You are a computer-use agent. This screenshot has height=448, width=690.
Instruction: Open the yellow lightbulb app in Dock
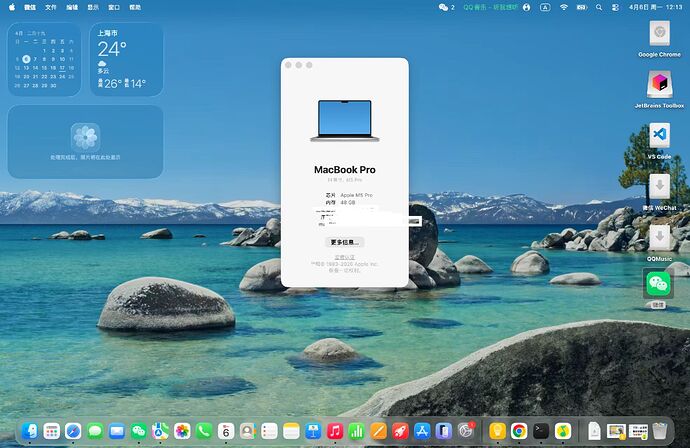click(497, 431)
